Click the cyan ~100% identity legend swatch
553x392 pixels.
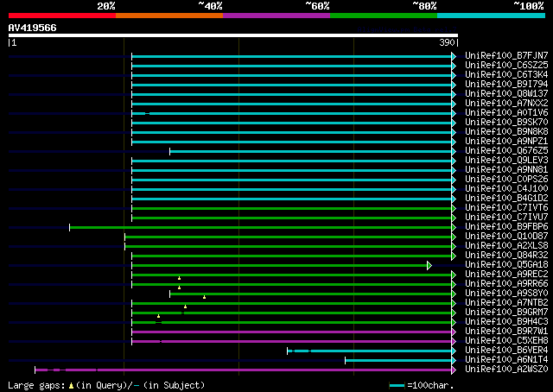coord(492,16)
